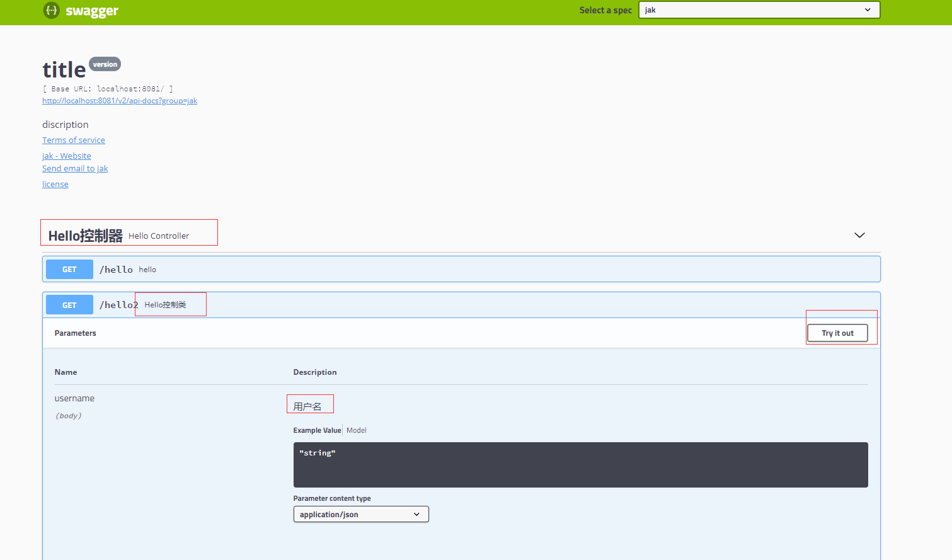Image resolution: width=952 pixels, height=560 pixels.
Task: Collapse the GET /hello2 operation row
Action: (461, 305)
